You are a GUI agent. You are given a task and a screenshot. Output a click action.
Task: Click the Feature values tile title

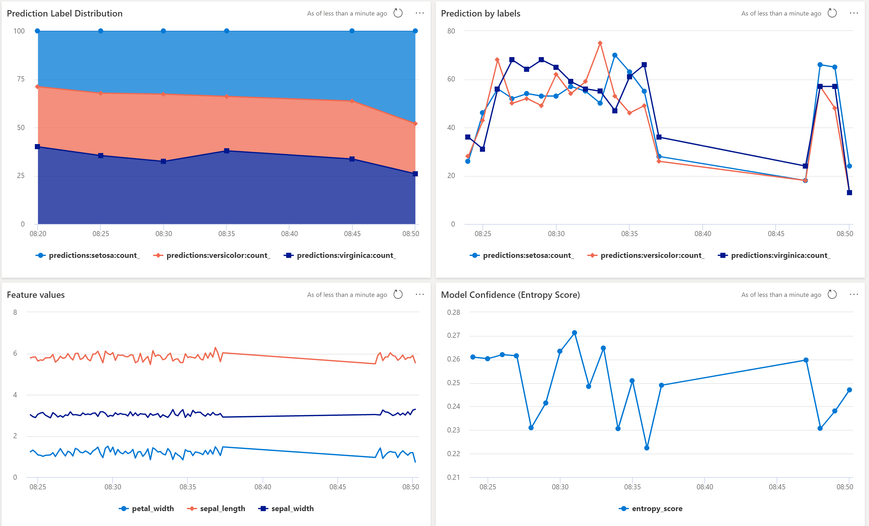[35, 295]
